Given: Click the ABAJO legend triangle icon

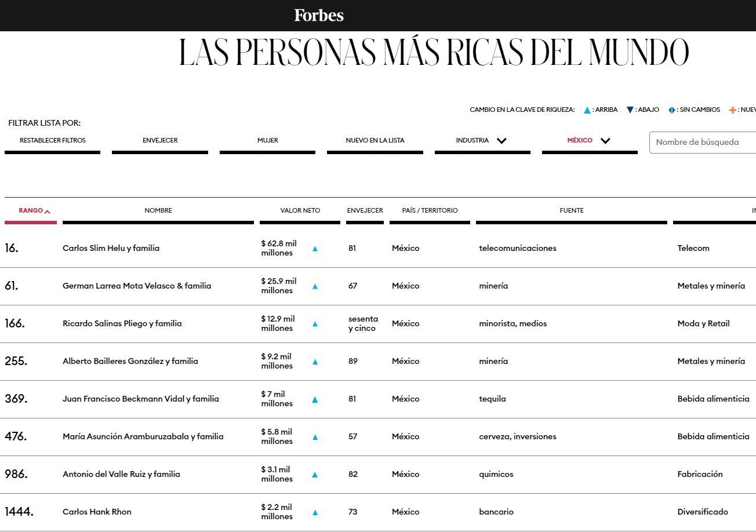Looking at the screenshot, I should tap(630, 110).
